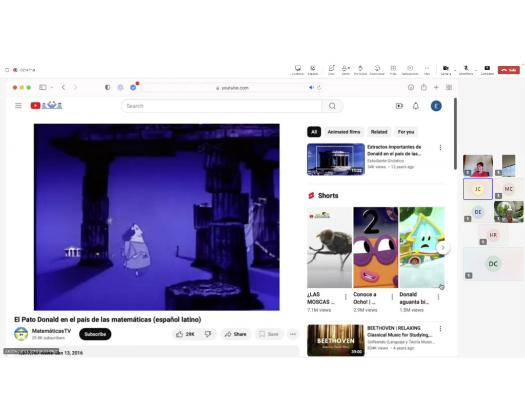525x420 pixels.
Task: Leave the meeting with Salir
Action: coord(509,70)
